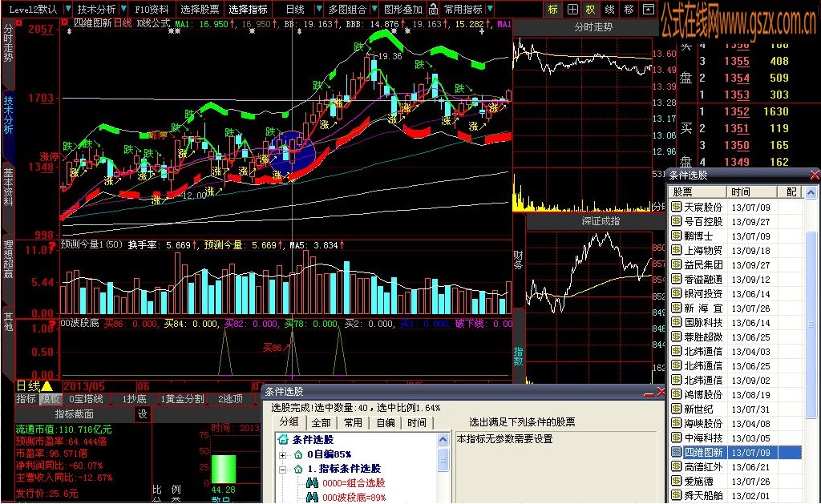Image resolution: width=821 pixels, height=504 pixels.
Task: Click the 移 move icon in the toolbar
Action: pos(629,10)
